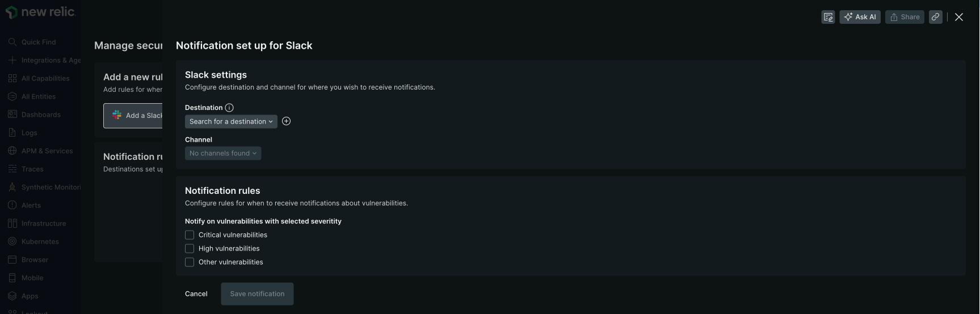Select Kubernetes from the sidebar menu

click(40, 241)
